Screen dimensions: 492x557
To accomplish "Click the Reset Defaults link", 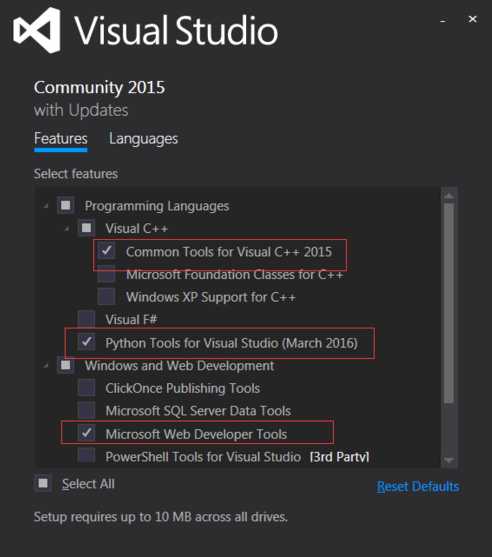I will tap(418, 486).
